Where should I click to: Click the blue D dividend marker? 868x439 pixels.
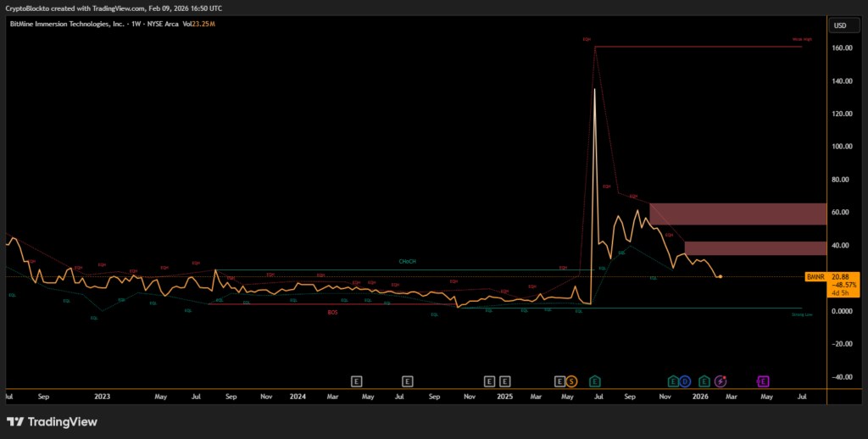[x=685, y=381]
